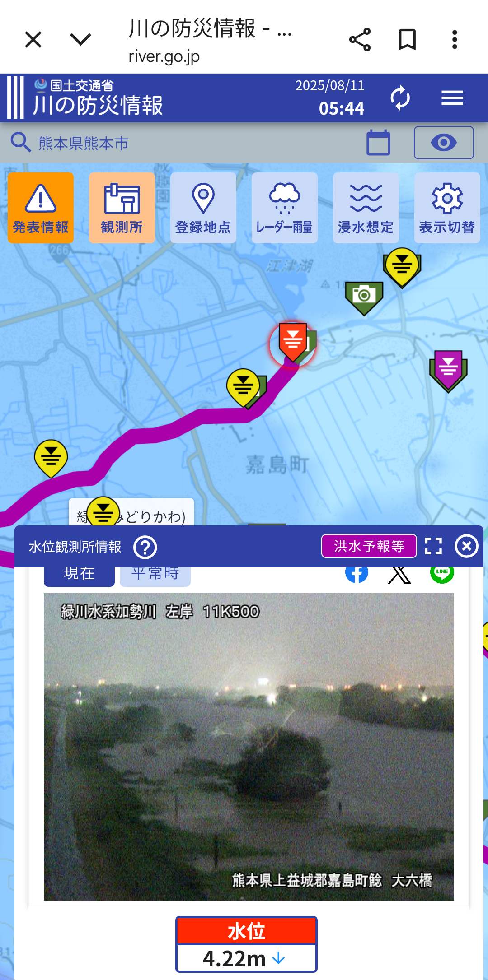The image size is (488, 980).
Task: Toggle the eye visibility button
Action: coord(444,143)
